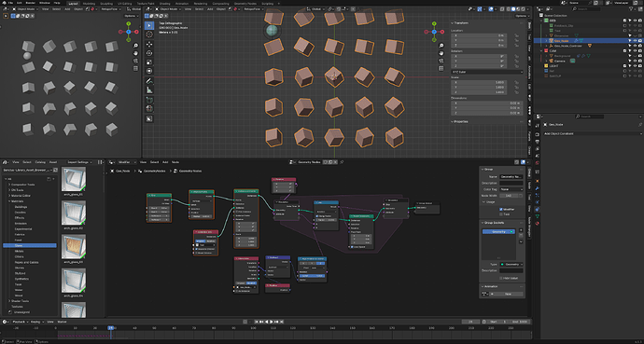644x344 pixels.
Task: Toggle visibility eye of LIGHT collection
Action: click(635, 65)
